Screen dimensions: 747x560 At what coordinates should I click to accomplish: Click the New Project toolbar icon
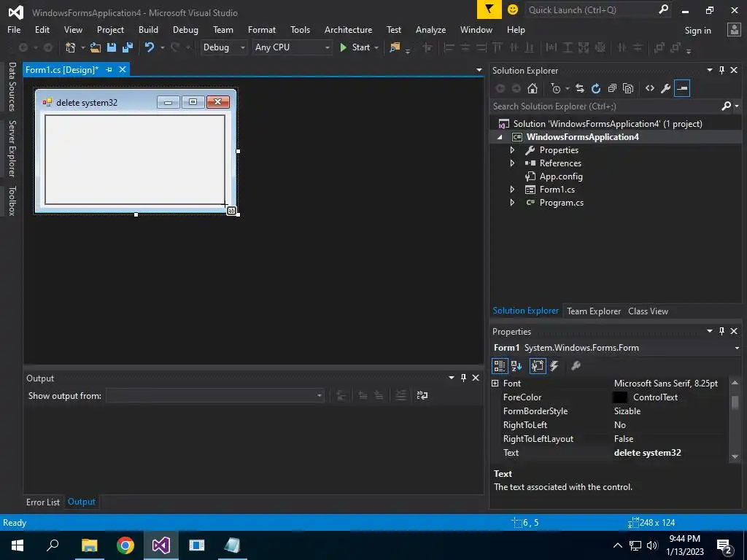click(x=71, y=47)
